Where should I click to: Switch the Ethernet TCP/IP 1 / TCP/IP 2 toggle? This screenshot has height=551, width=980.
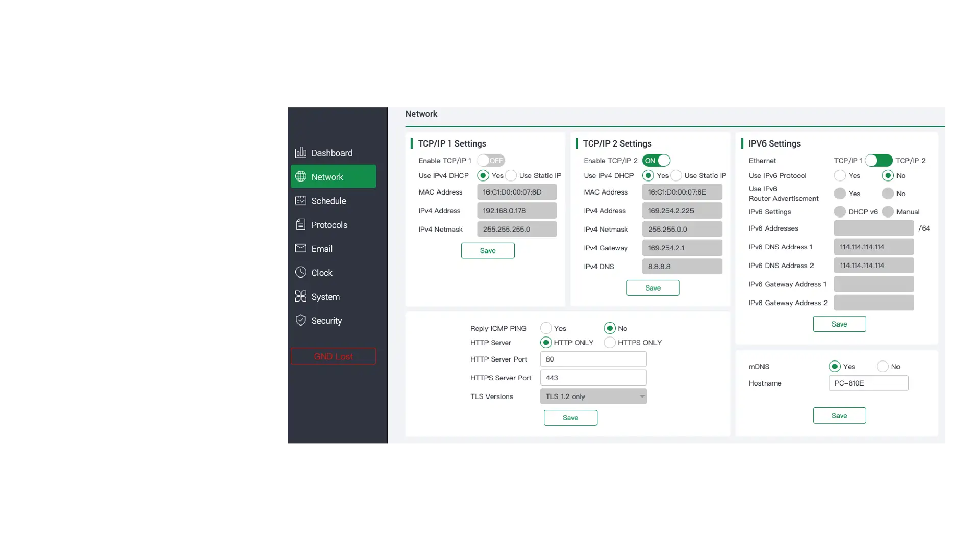coord(878,161)
